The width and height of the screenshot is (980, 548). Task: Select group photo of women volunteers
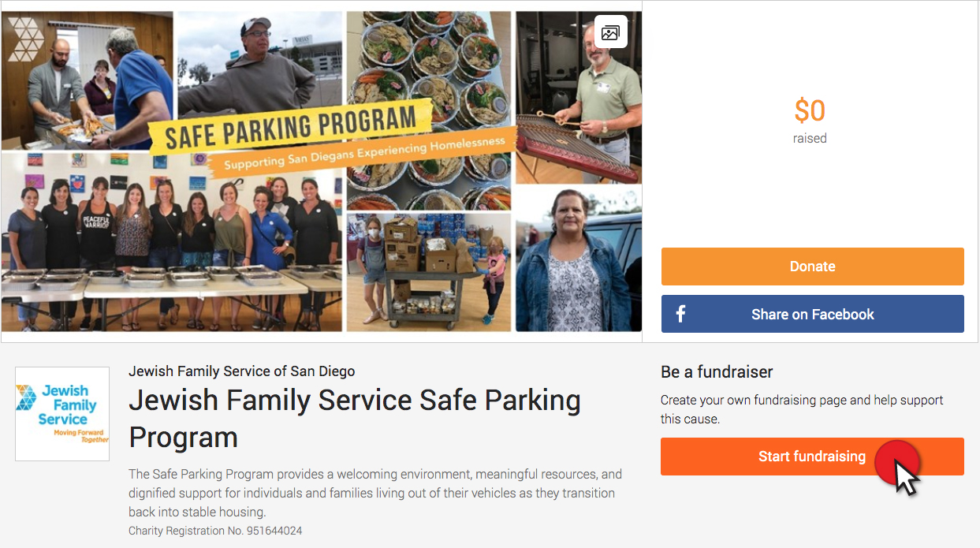(x=171, y=242)
